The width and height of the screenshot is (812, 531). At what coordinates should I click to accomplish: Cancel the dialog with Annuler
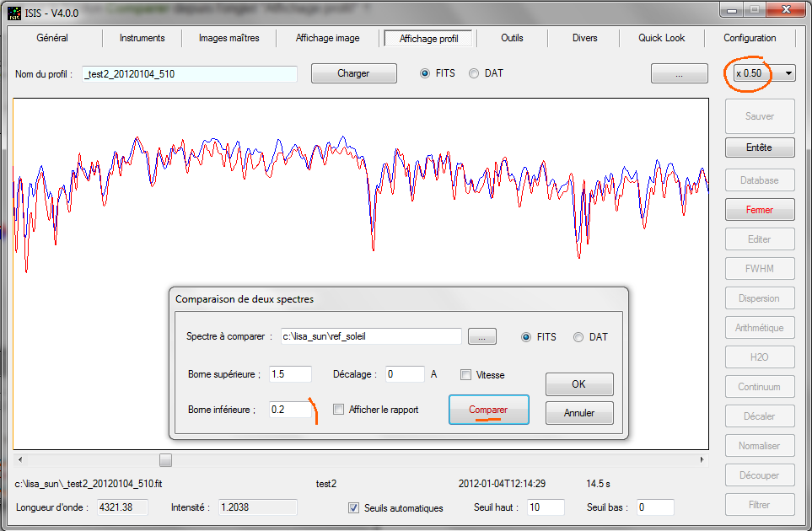[579, 413]
